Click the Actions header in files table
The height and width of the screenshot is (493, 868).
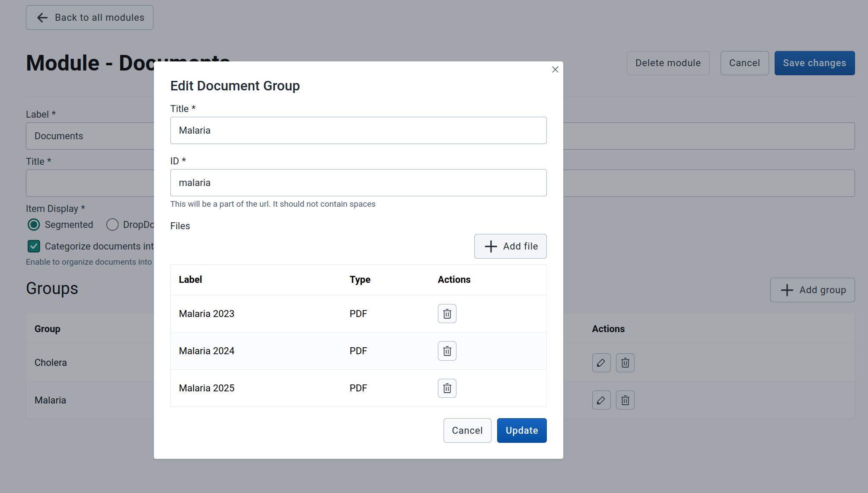pyautogui.click(x=454, y=279)
